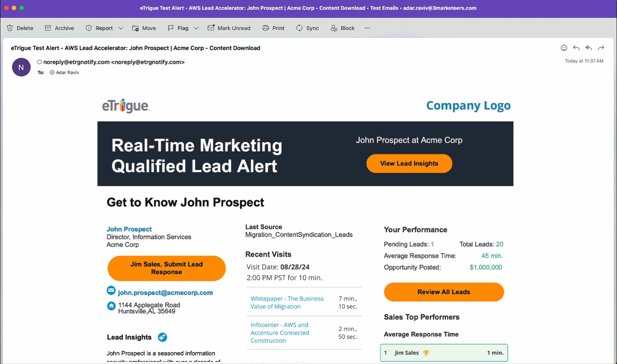Click the email subject line
The height and width of the screenshot is (364, 617).
click(x=135, y=48)
